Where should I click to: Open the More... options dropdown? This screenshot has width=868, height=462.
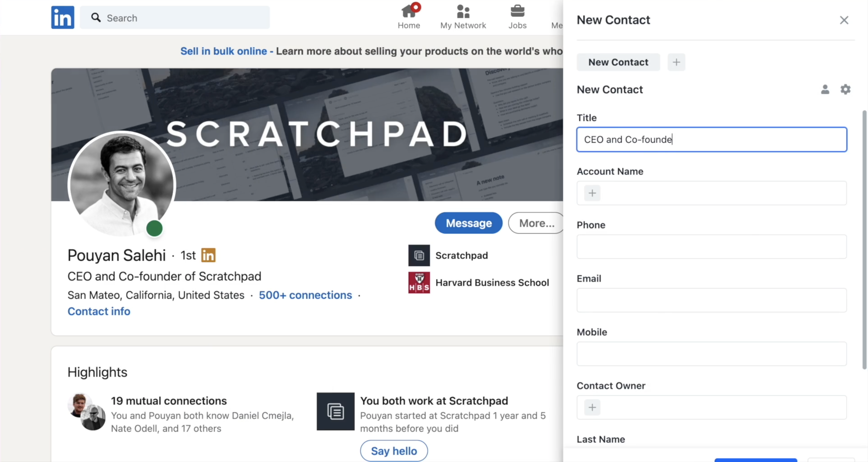pyautogui.click(x=536, y=223)
